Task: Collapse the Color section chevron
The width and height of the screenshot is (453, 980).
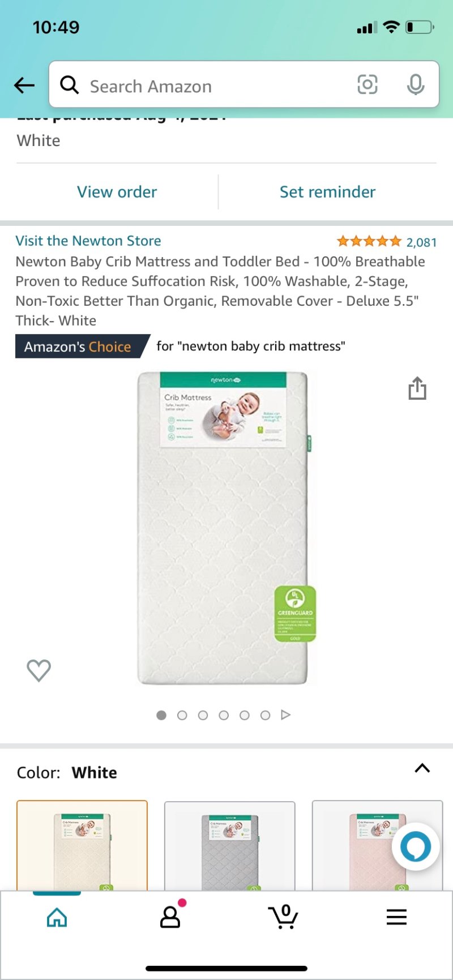Action: [422, 768]
